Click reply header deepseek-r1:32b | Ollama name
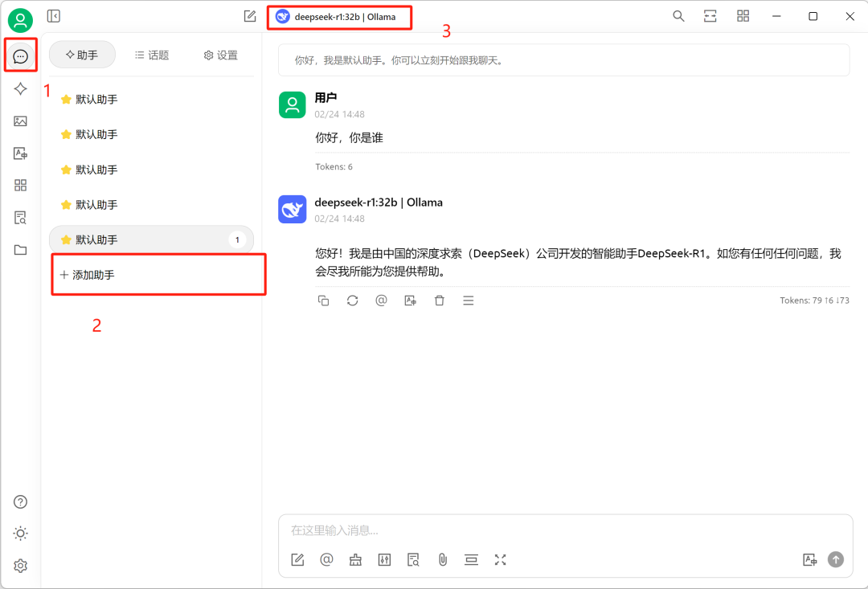The width and height of the screenshot is (868, 589). [x=379, y=202]
